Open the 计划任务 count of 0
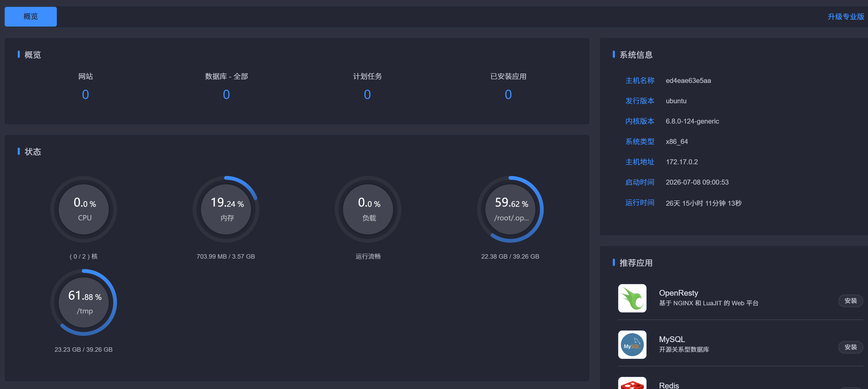868x389 pixels. click(x=367, y=95)
